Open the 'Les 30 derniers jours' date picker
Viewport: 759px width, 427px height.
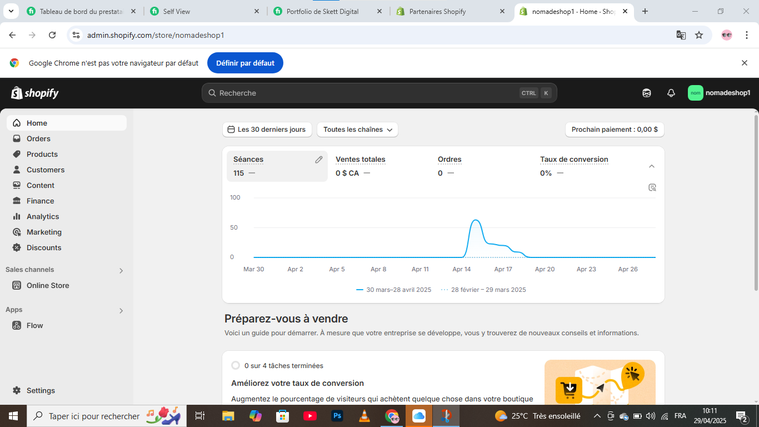[267, 129]
